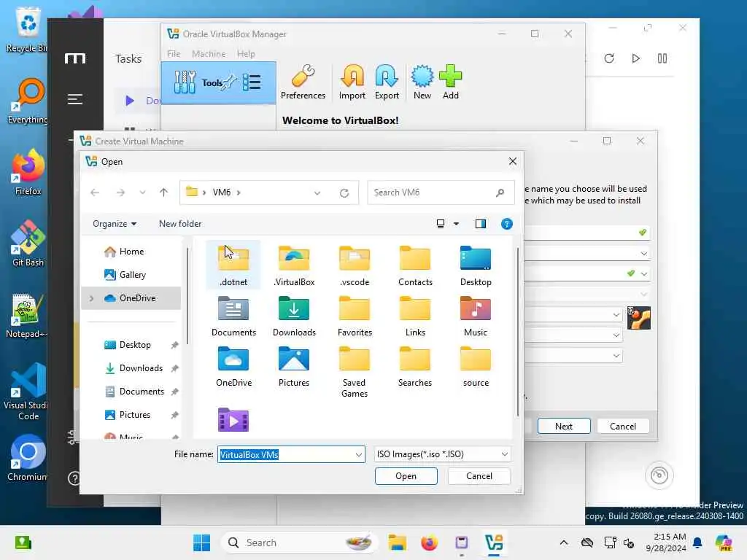Select pinned Downloads in navigation pane
This screenshot has width=747, height=560.
(131, 368)
